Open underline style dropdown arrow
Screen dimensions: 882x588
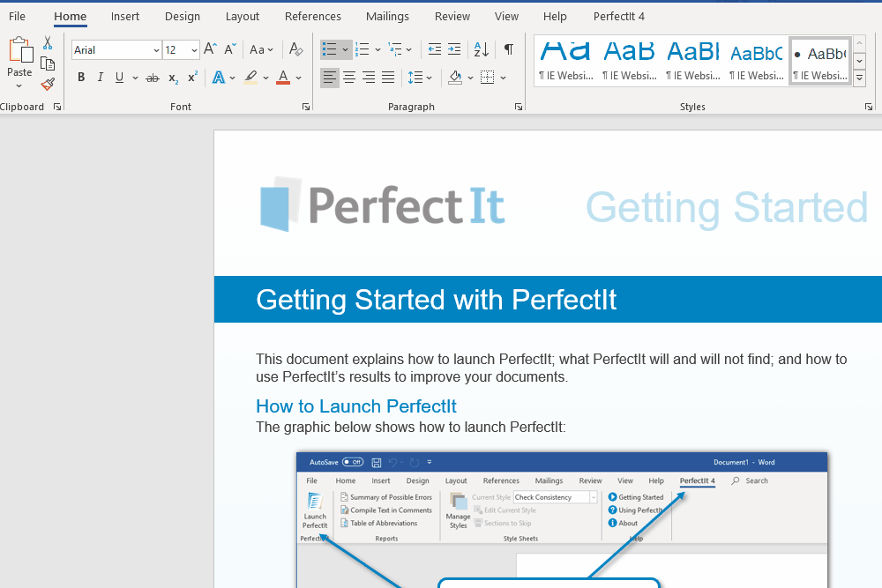click(x=135, y=78)
